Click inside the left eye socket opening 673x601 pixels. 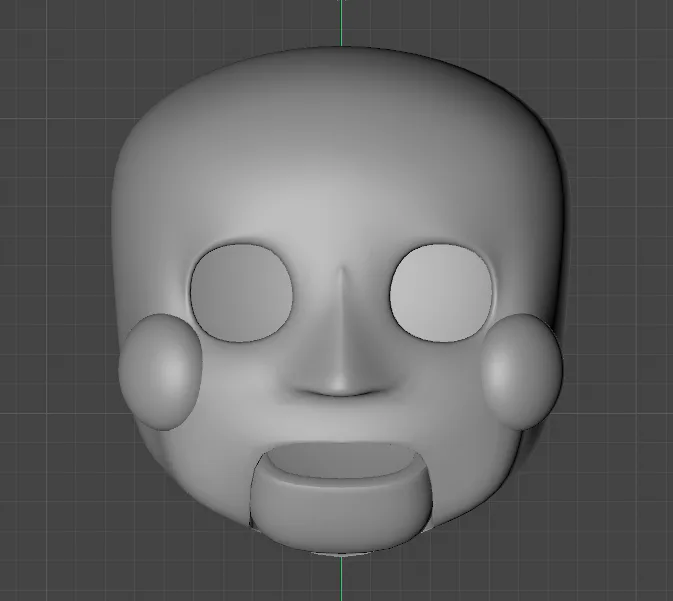(x=241, y=293)
